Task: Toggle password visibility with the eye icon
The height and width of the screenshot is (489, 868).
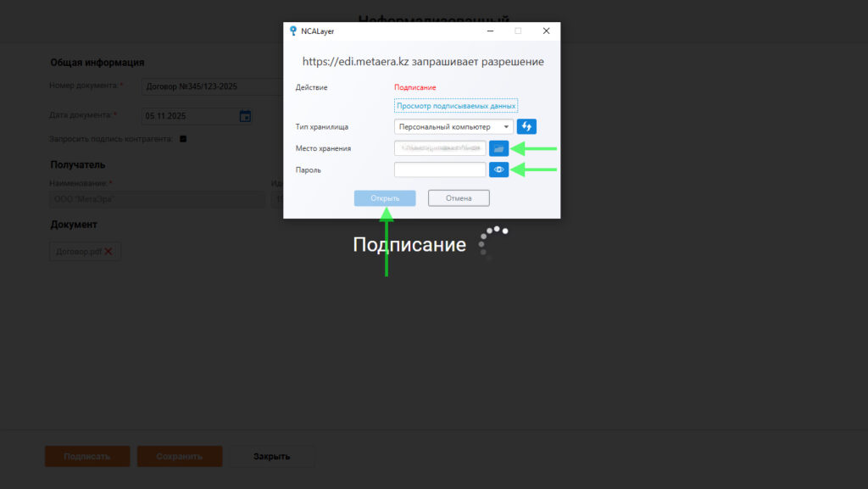Action: 499,169
